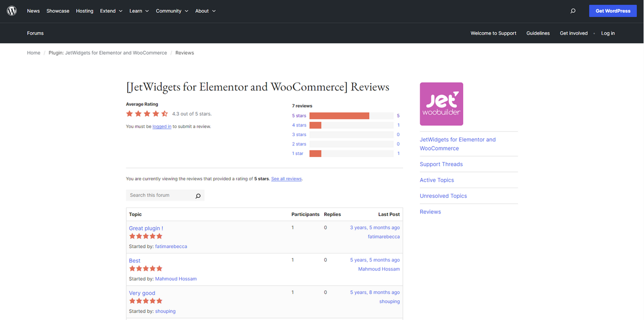The width and height of the screenshot is (644, 320).
Task: Filter reviews by 2 stars
Action: coord(299,144)
